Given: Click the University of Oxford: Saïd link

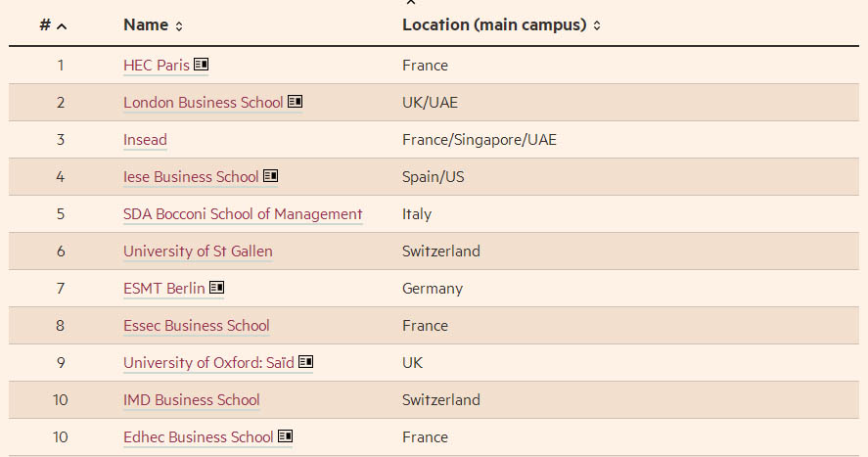Looking at the screenshot, I should tap(208, 363).
